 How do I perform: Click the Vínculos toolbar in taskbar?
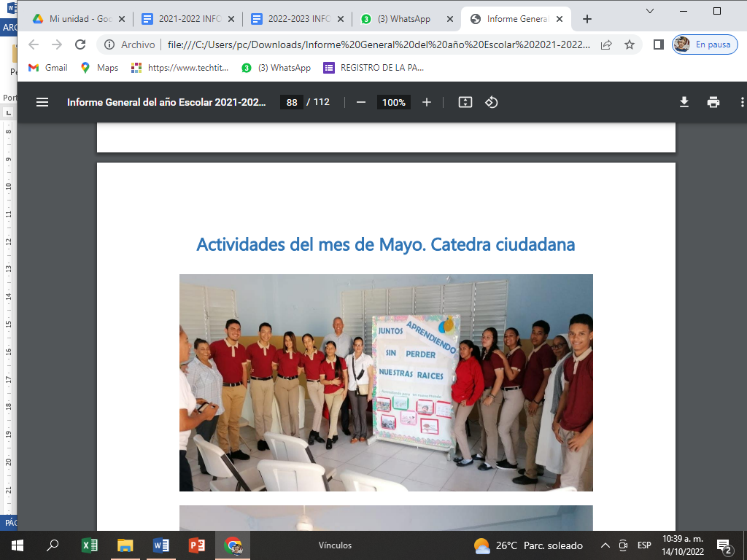335,545
